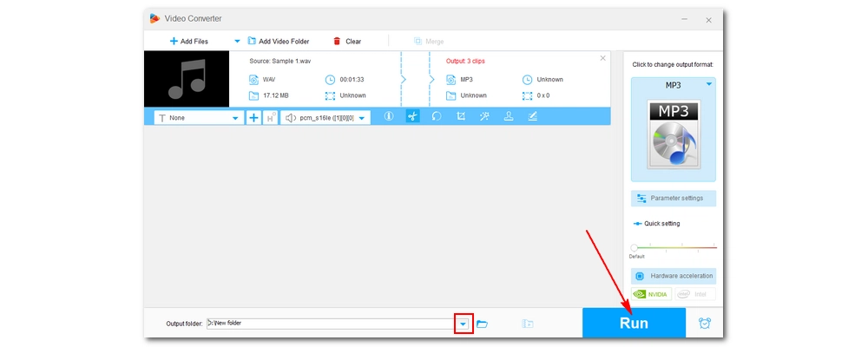
Task: Open the subtitle edit pencil tool
Action: 533,116
